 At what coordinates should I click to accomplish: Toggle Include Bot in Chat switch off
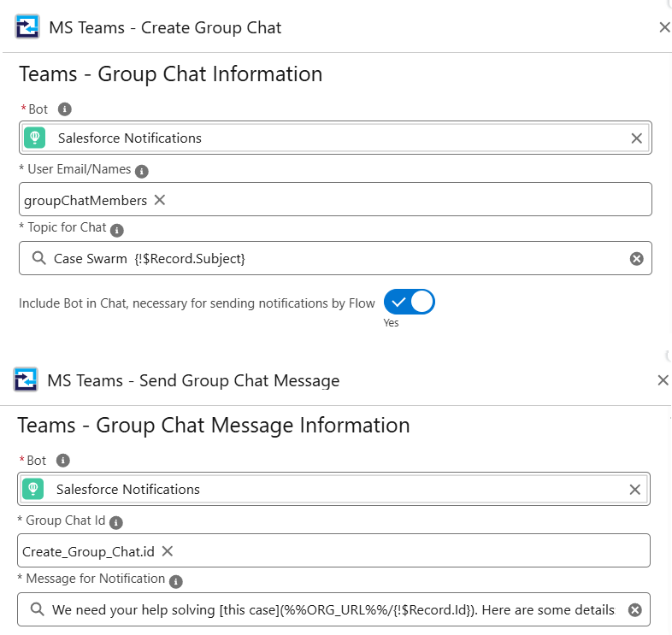click(x=410, y=302)
